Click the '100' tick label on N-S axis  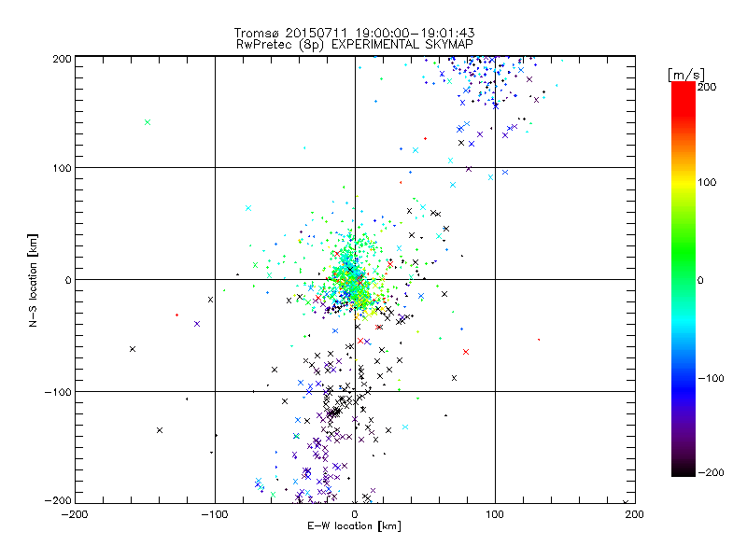(x=62, y=168)
